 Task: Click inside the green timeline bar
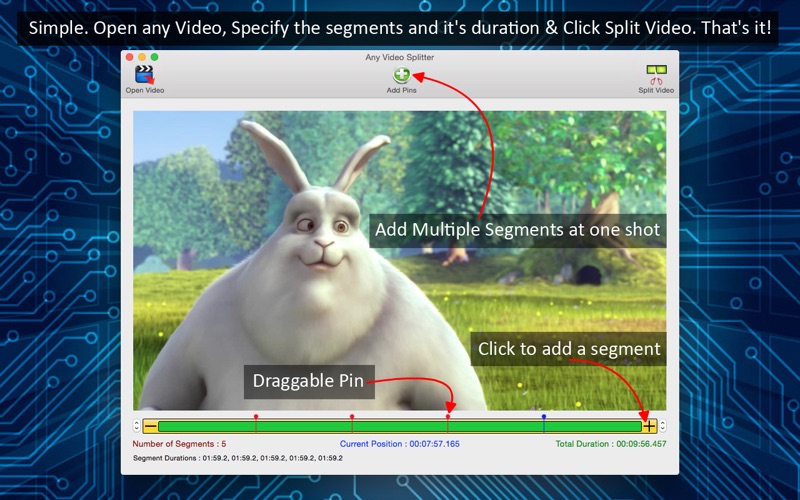tap(399, 427)
